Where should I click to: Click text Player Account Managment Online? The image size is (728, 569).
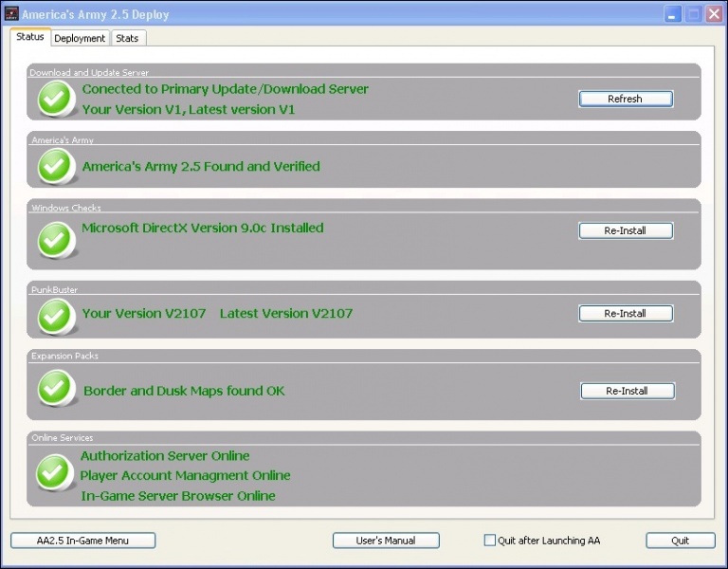tap(185, 476)
